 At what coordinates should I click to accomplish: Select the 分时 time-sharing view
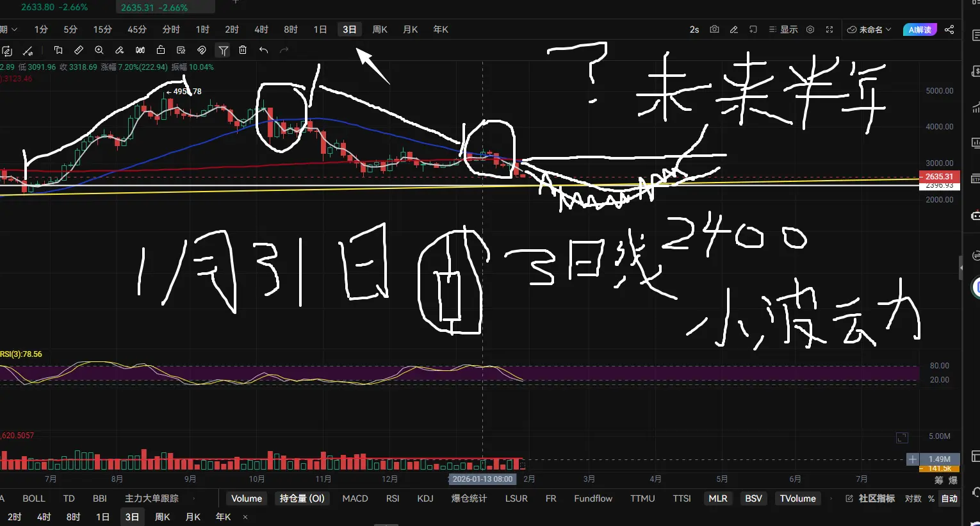coord(171,29)
